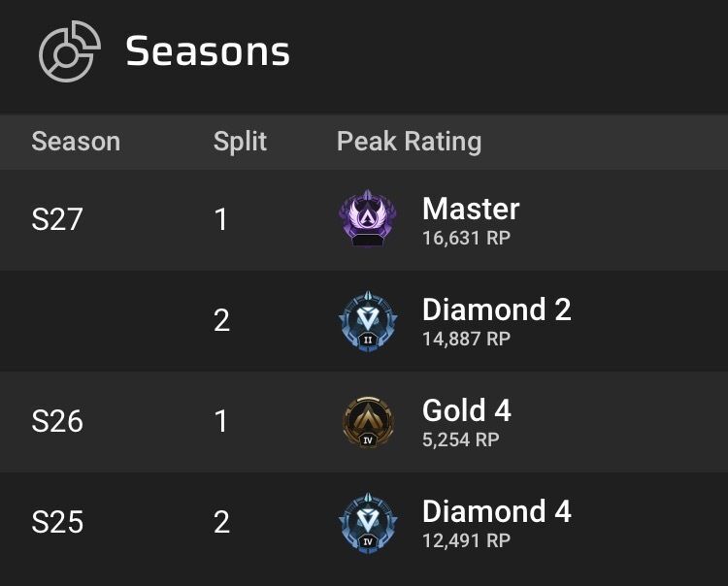Sort by the Season column header
Viewport: 728px width, 586px height.
[x=76, y=142]
